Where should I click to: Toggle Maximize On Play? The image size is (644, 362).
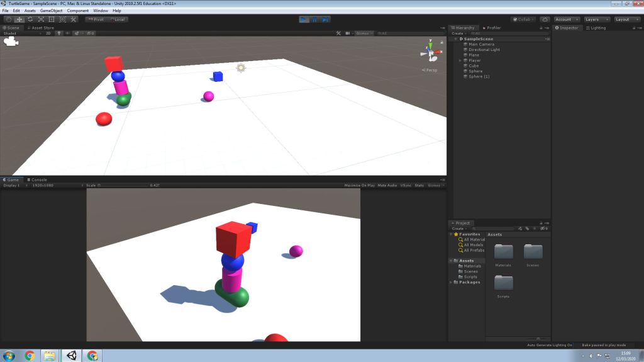[359, 185]
